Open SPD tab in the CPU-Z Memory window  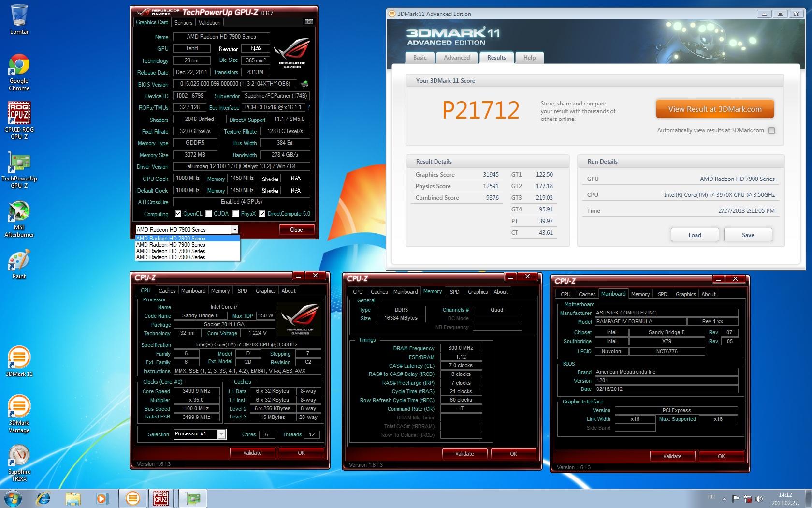[x=454, y=292]
